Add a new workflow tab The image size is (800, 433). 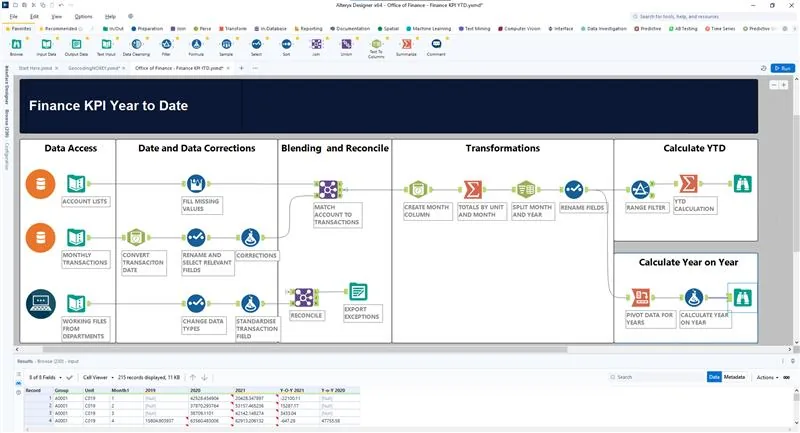click(x=241, y=68)
